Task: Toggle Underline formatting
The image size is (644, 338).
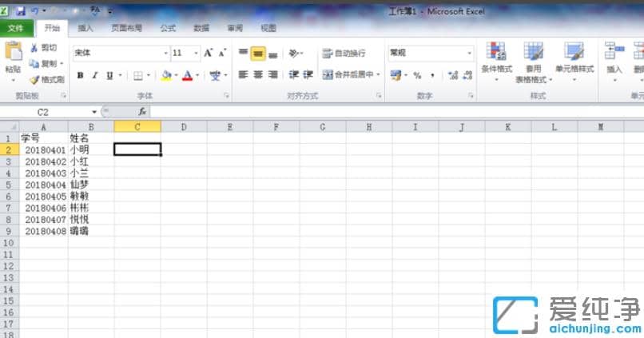Action: tap(109, 76)
